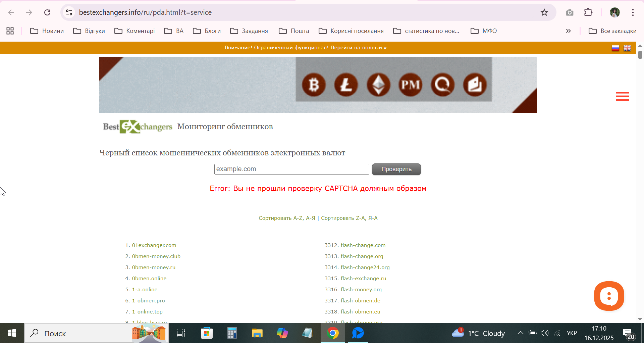Screen dimensions: 644x343
Task: Open the Відгуки bookmark folder
Action: (x=89, y=31)
